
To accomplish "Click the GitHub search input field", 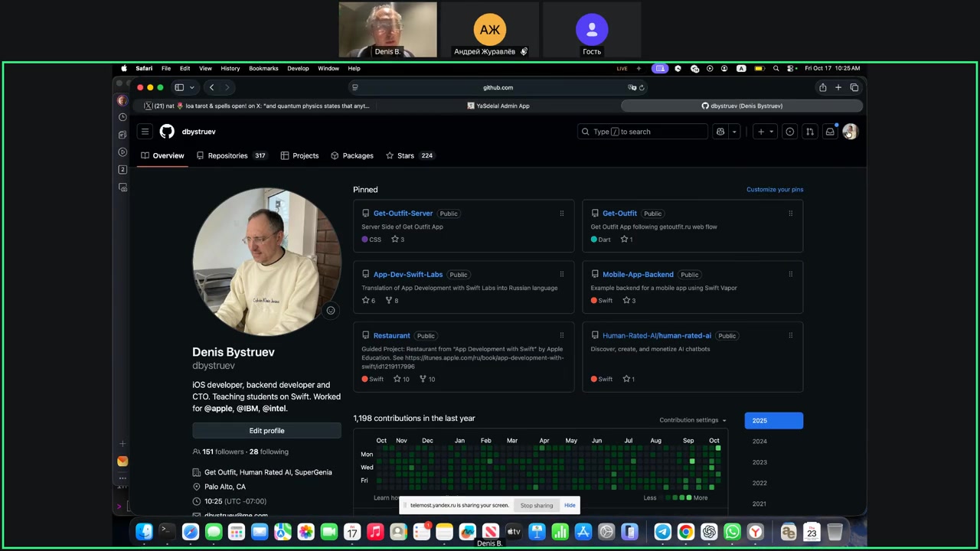I will click(643, 132).
